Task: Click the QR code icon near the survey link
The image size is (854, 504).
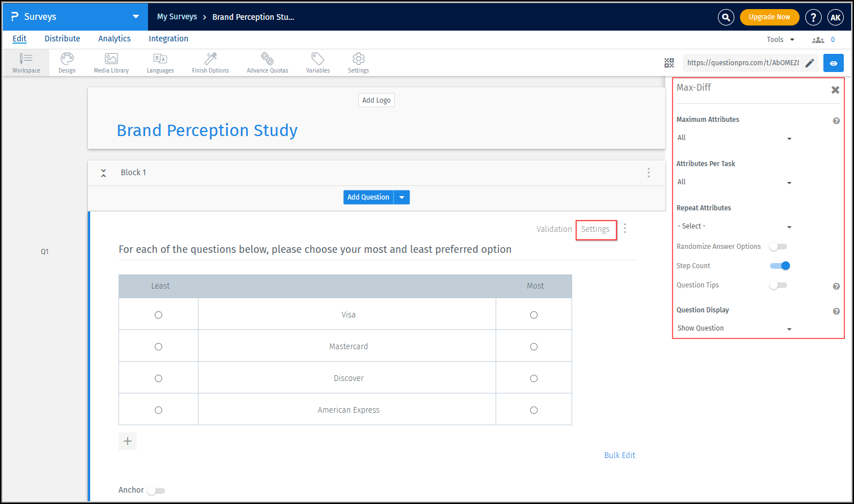Action: point(669,63)
